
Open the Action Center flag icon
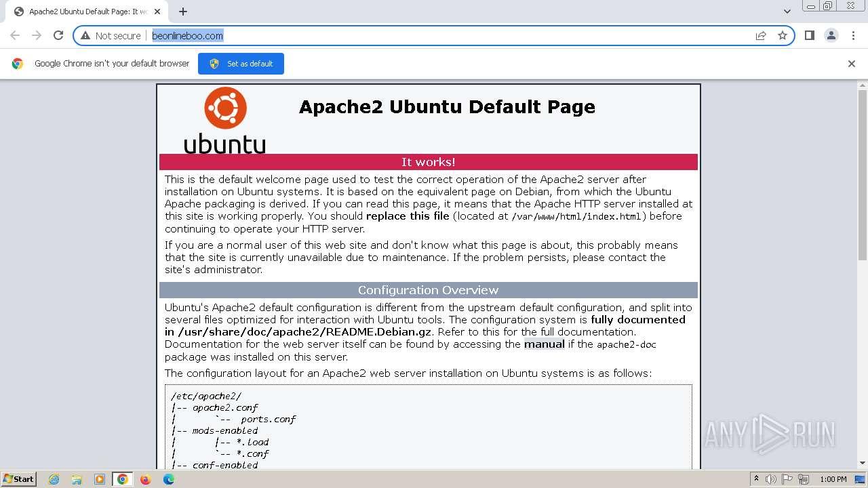point(788,479)
